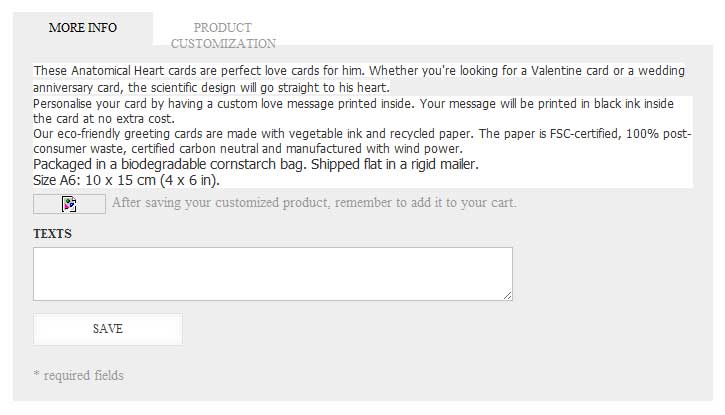Image resolution: width=725 pixels, height=415 pixels.
Task: Click the 'no extra cost' phrase
Action: [x=136, y=119]
